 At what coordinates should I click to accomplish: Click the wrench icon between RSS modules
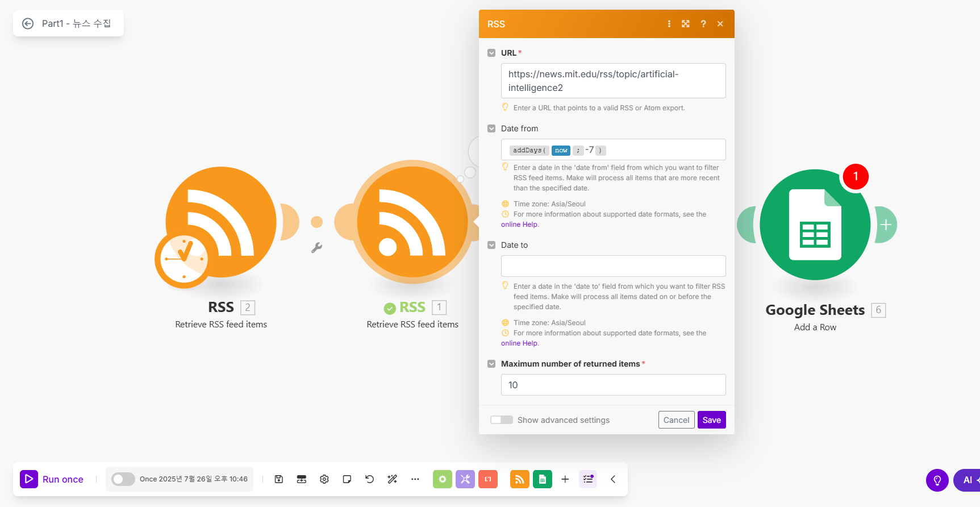317,248
